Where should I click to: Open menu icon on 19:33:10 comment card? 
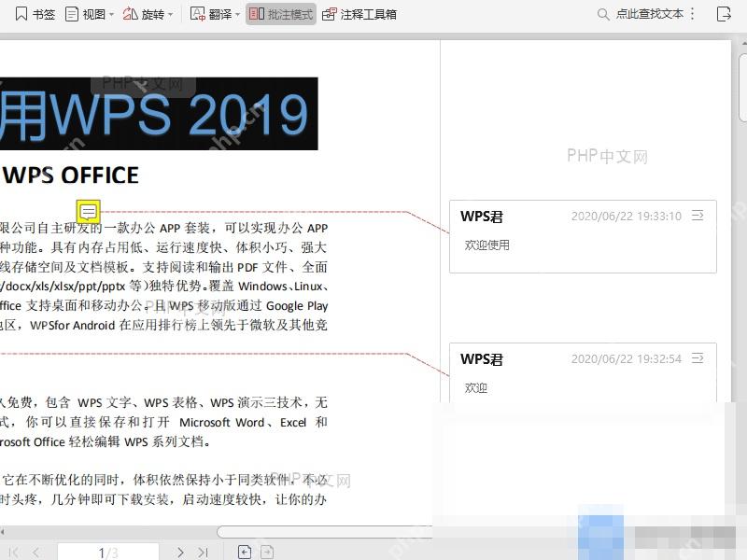click(698, 216)
